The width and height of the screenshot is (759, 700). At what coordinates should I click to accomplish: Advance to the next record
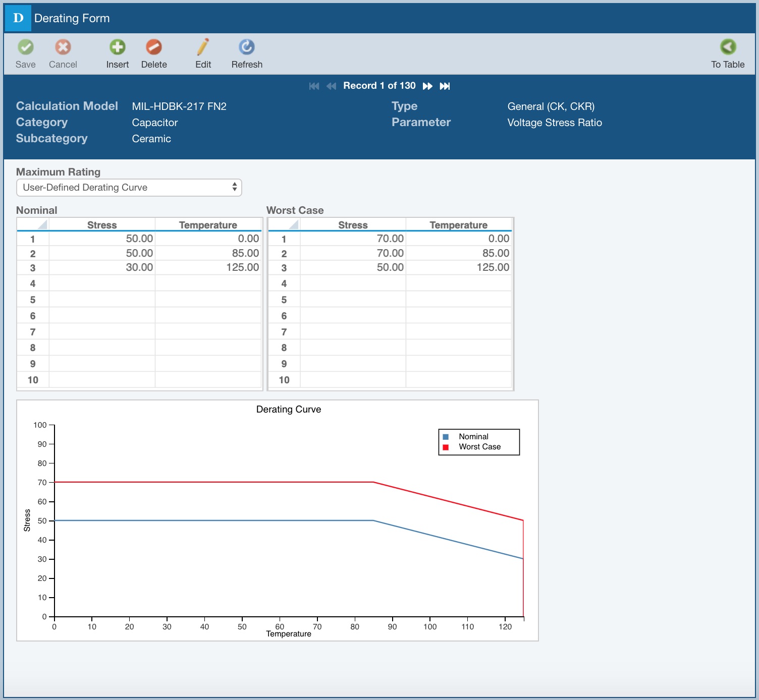point(427,86)
